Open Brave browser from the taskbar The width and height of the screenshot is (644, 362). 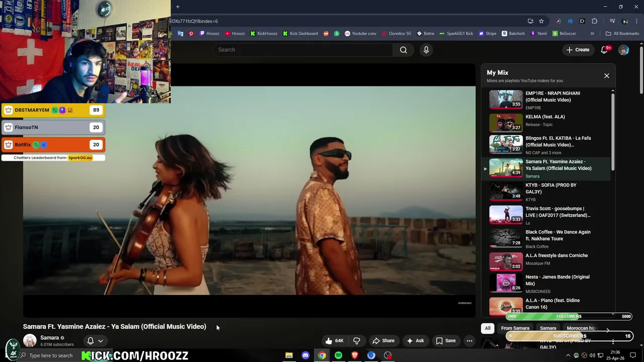pyautogui.click(x=355, y=355)
